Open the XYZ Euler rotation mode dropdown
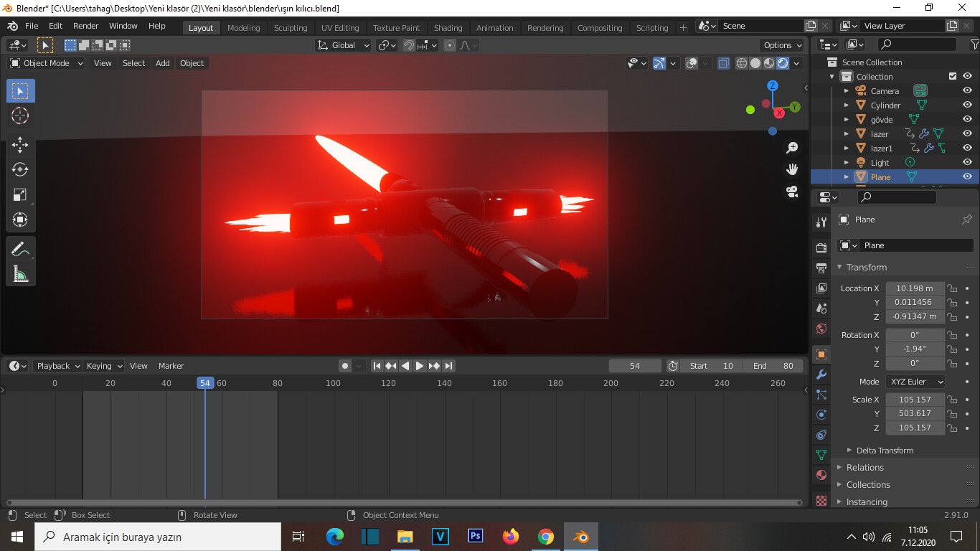 pyautogui.click(x=915, y=382)
